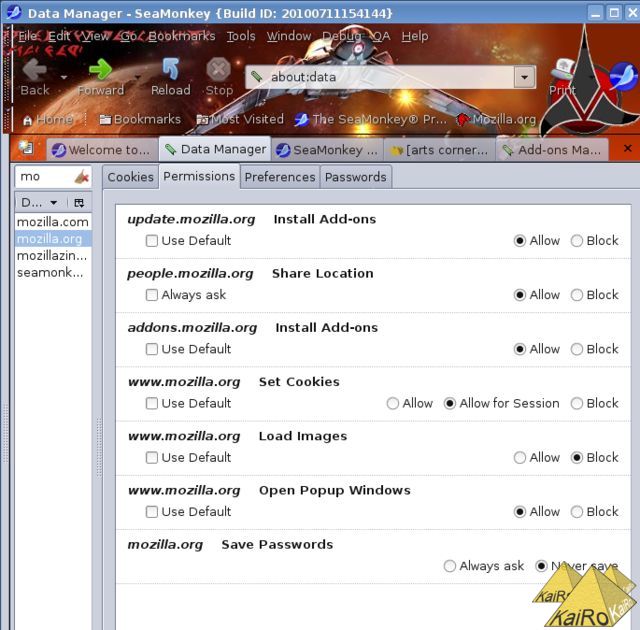The height and width of the screenshot is (630, 640).
Task: Open the Bookmarks menu
Action: 181,36
